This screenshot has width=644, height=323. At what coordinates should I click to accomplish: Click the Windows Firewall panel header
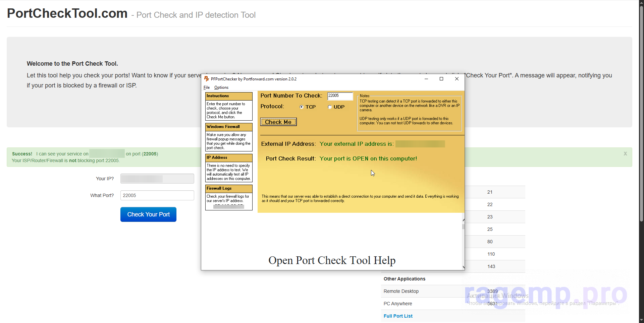point(229,127)
